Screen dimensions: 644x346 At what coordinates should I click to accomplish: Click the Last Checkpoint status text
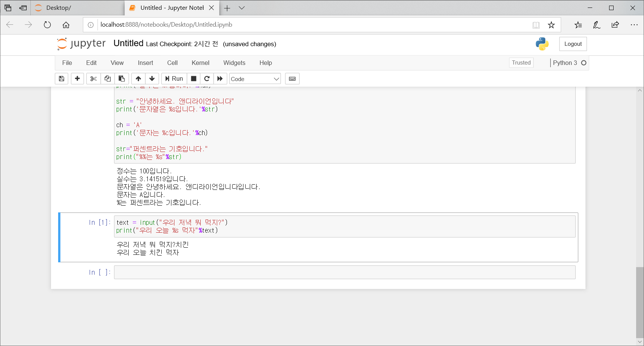coord(182,44)
